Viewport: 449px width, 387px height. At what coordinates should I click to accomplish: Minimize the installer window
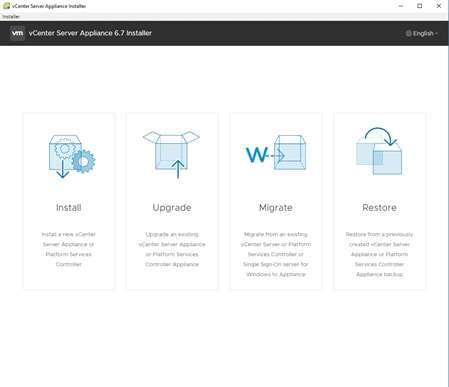click(x=401, y=6)
